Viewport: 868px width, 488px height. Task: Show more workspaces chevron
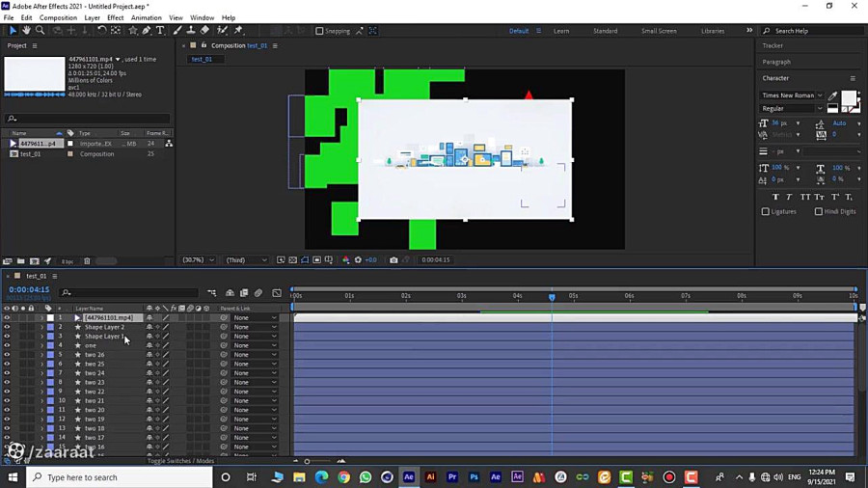(749, 31)
